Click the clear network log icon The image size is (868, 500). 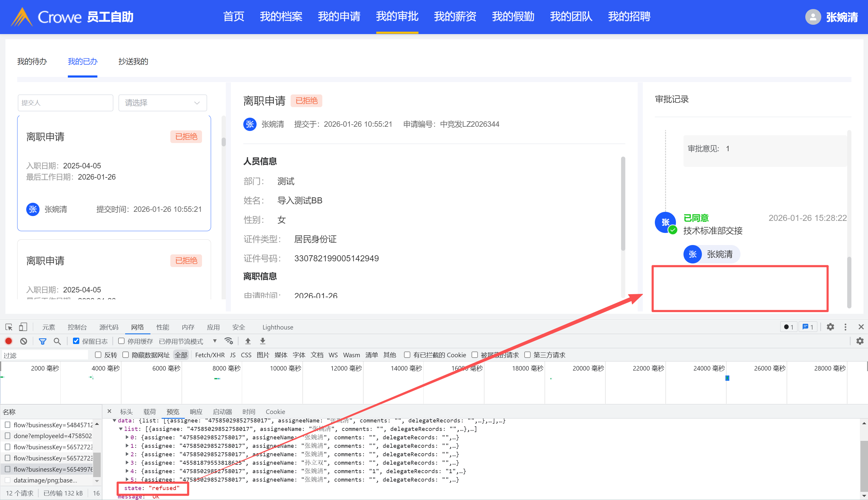tap(23, 341)
